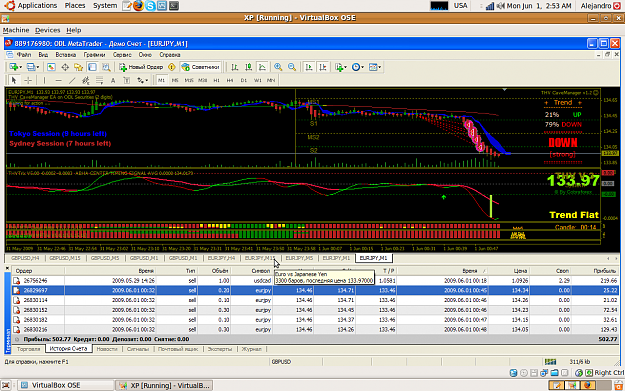Open the Почтовый ящик terminal tab
625x391 pixels.
(x=178, y=349)
